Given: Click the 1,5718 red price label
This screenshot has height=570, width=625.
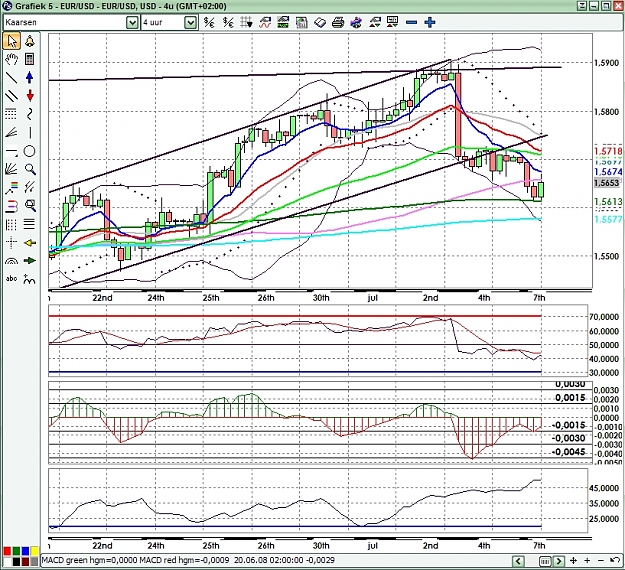Looking at the screenshot, I should coord(608,151).
